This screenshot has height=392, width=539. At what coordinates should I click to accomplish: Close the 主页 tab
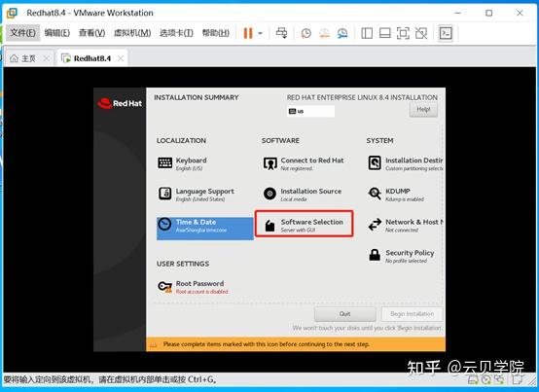[47, 58]
